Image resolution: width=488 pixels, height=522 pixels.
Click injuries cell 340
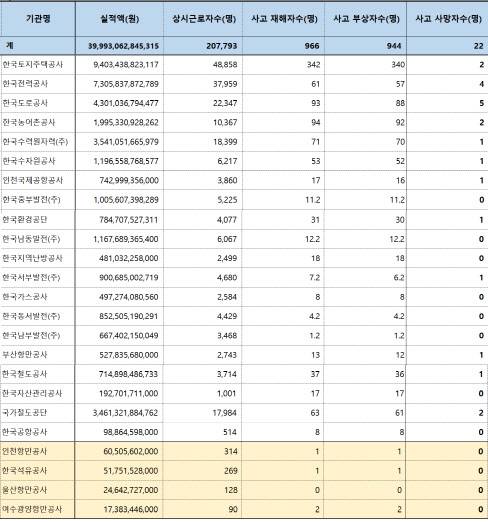(x=398, y=65)
